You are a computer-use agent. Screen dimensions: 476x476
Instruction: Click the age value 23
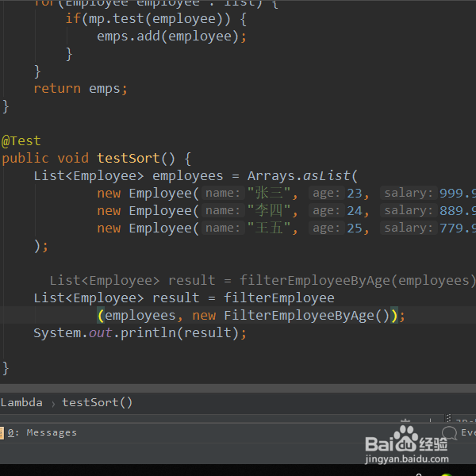click(355, 194)
